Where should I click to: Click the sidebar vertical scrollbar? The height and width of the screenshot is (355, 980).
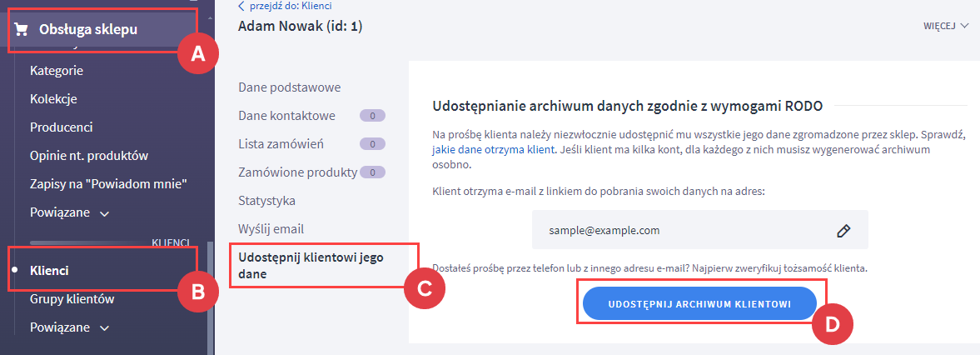210,292
